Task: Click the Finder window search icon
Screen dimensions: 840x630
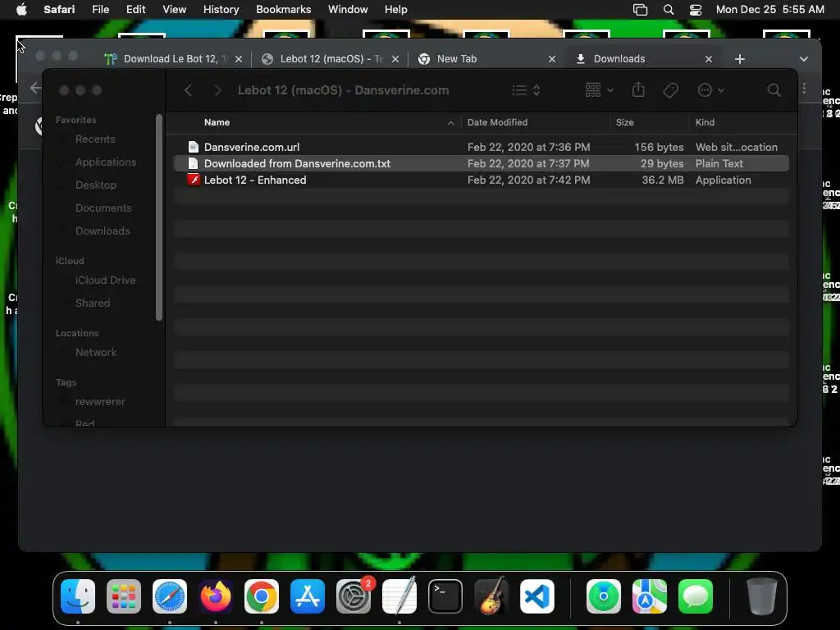Action: (774, 90)
